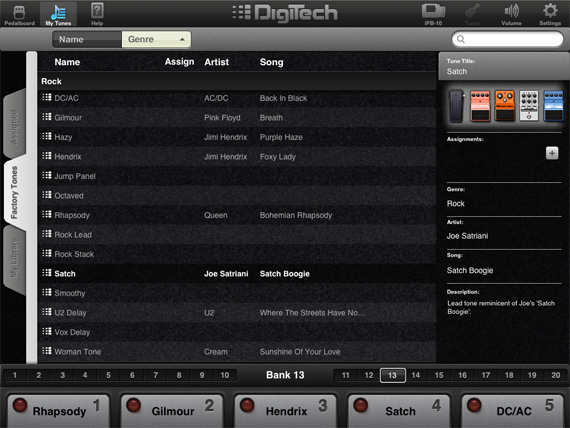Select the U2 Delay tone row
The width and height of the screenshot is (570, 428).
[x=237, y=312]
